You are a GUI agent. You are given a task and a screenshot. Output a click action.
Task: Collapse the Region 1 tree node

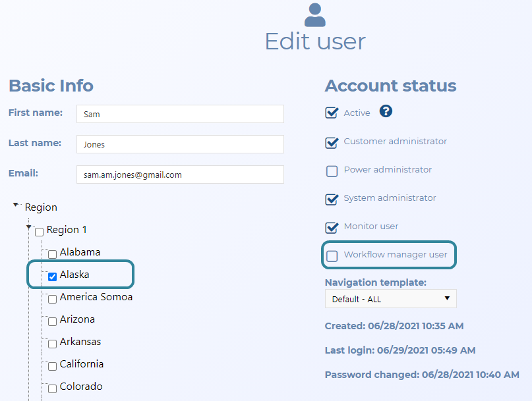click(x=28, y=228)
